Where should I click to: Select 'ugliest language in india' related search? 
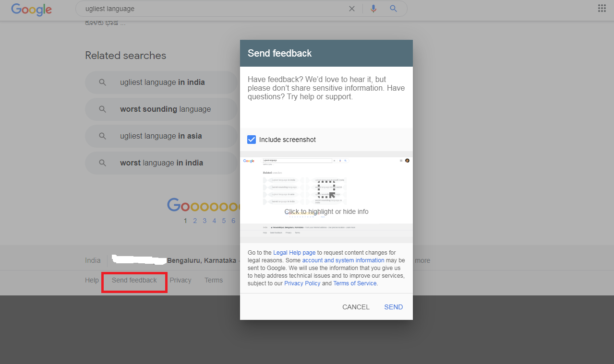click(162, 82)
